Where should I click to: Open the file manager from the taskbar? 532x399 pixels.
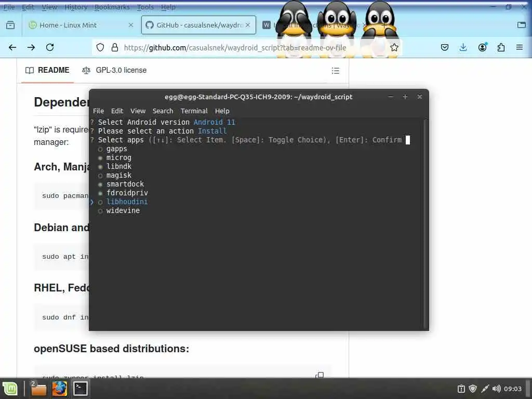[38, 389]
